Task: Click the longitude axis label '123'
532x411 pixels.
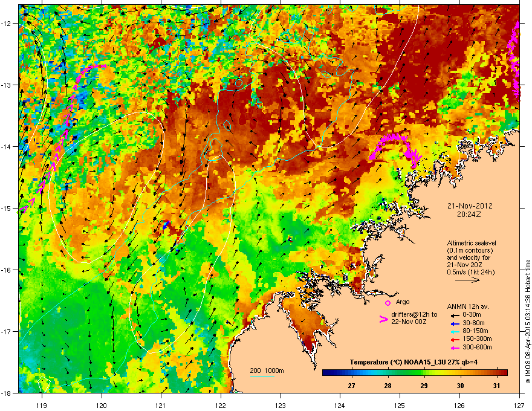Action: [x=281, y=405]
